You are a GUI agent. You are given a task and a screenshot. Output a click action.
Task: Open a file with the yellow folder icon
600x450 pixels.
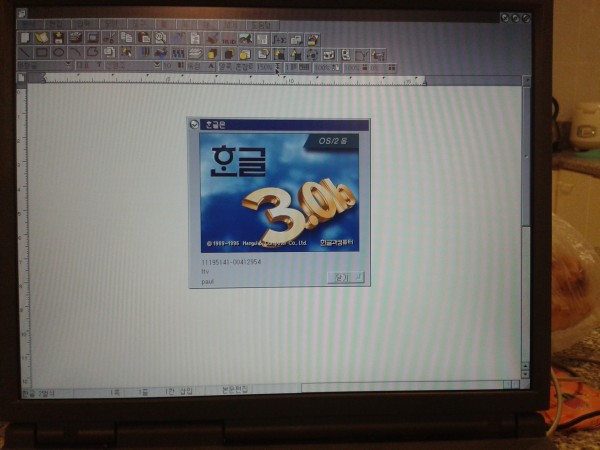click(42, 38)
